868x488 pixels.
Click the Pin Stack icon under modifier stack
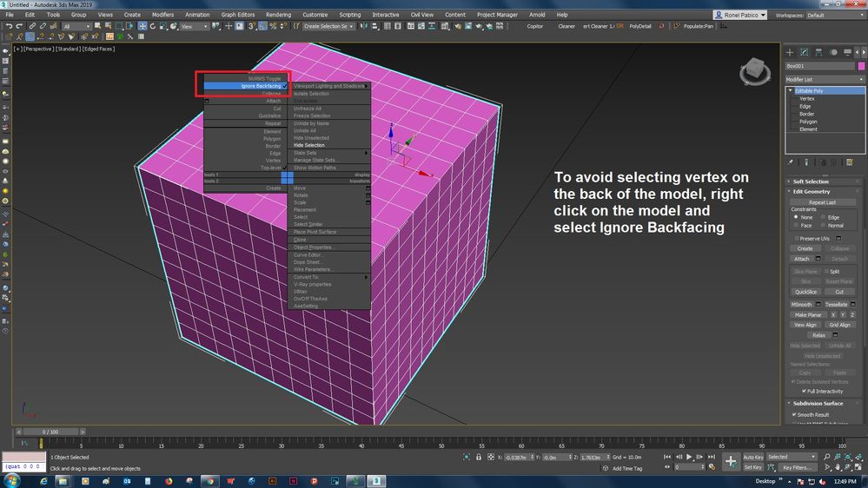[791, 162]
